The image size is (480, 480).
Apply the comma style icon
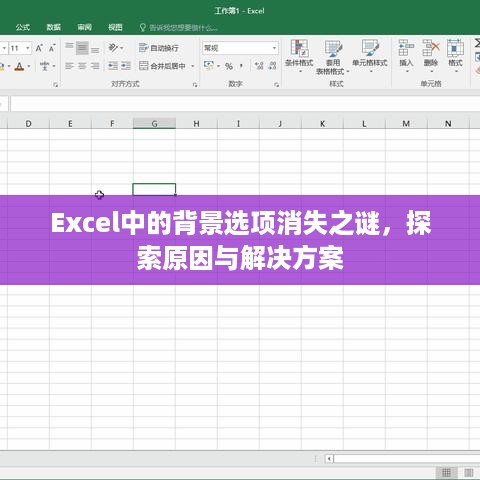(x=241, y=66)
